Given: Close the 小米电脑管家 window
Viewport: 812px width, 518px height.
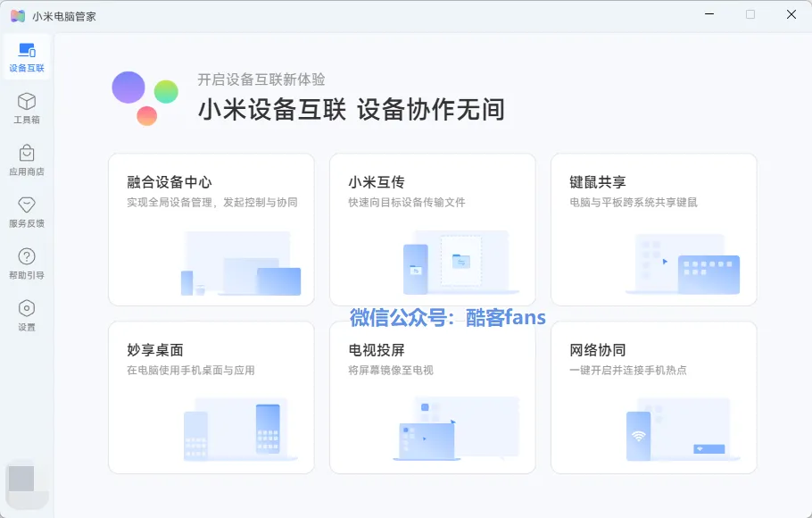Looking at the screenshot, I should point(791,14).
